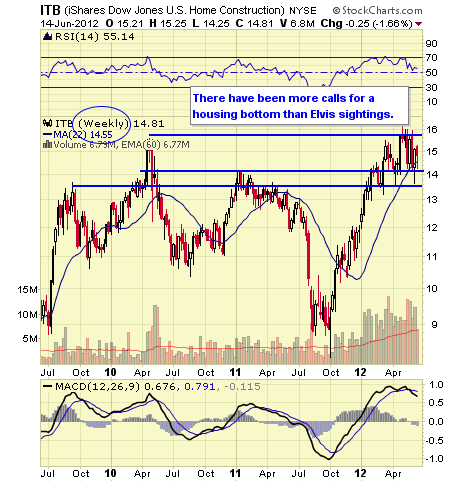Screen dimensions: 460x482
Task: Click the 50 label on the RSI scale
Action: pos(431,73)
